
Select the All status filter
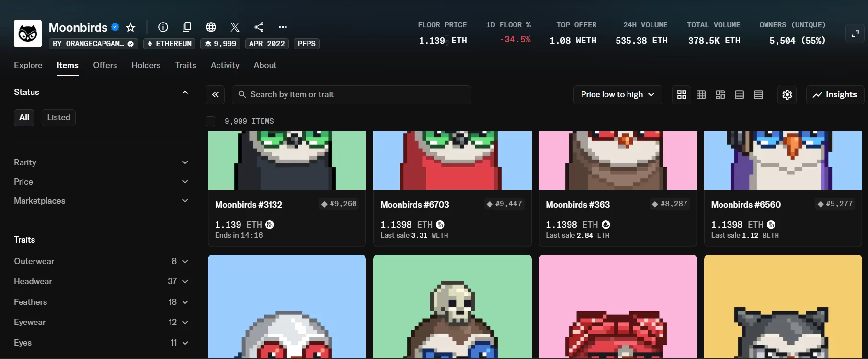(x=24, y=117)
